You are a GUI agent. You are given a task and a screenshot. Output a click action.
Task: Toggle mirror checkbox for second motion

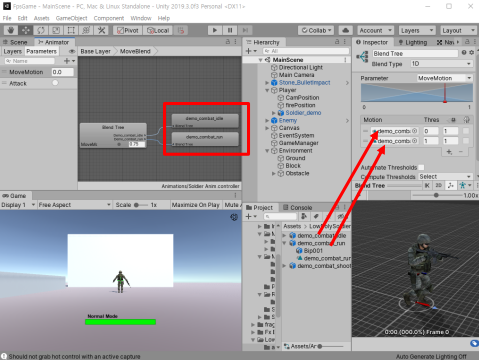click(x=466, y=141)
